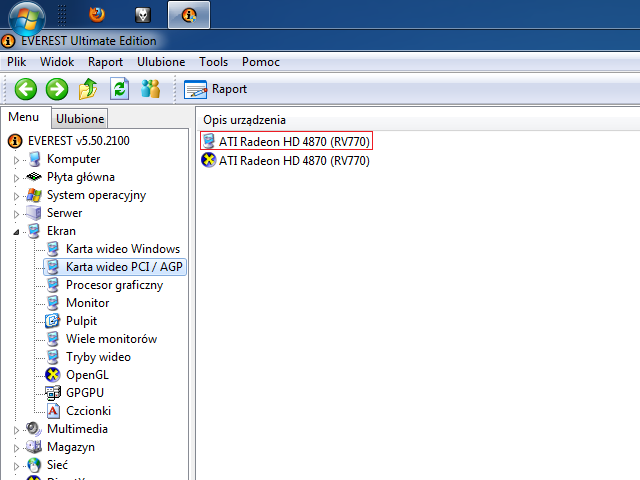Image resolution: width=640 pixels, height=480 pixels.
Task: Click the green Back arrow toolbar icon
Action: pyautogui.click(x=25, y=89)
